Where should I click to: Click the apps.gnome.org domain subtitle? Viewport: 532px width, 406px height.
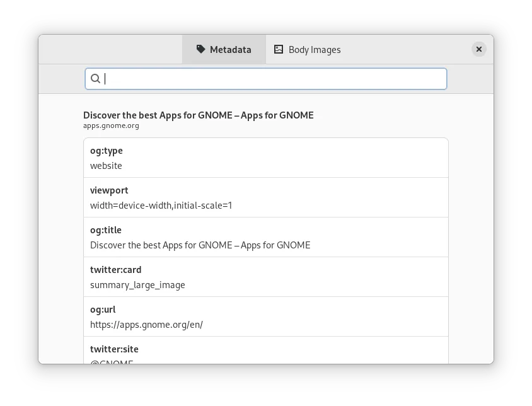(x=111, y=125)
